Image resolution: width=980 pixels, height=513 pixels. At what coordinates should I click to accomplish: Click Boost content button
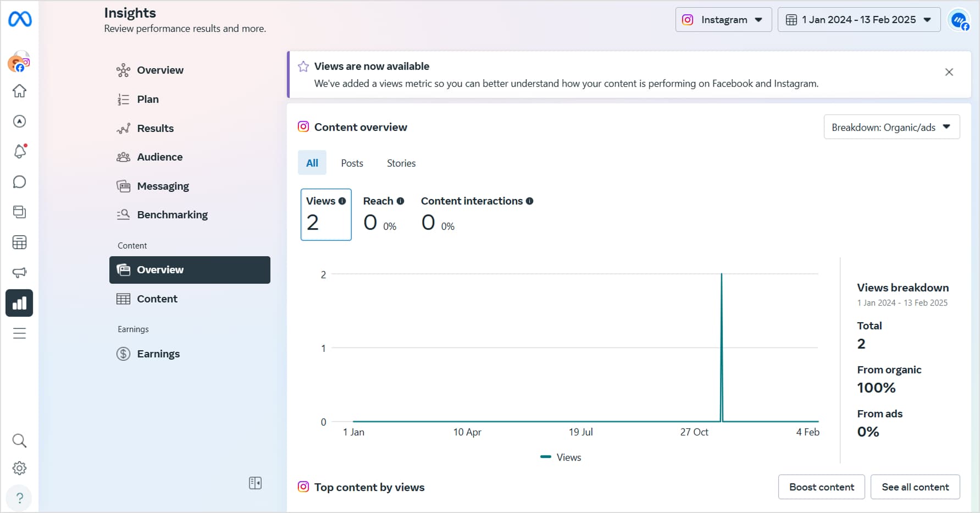coord(821,487)
